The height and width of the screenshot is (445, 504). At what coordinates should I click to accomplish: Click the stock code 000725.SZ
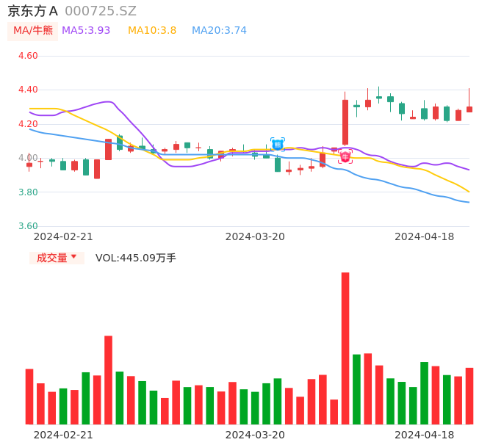(101, 11)
